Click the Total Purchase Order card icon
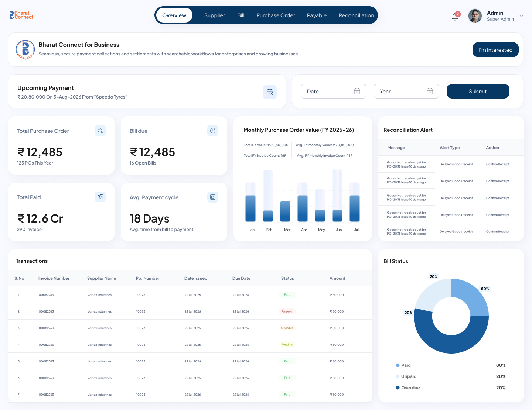This screenshot has height=410, width=532. click(100, 131)
